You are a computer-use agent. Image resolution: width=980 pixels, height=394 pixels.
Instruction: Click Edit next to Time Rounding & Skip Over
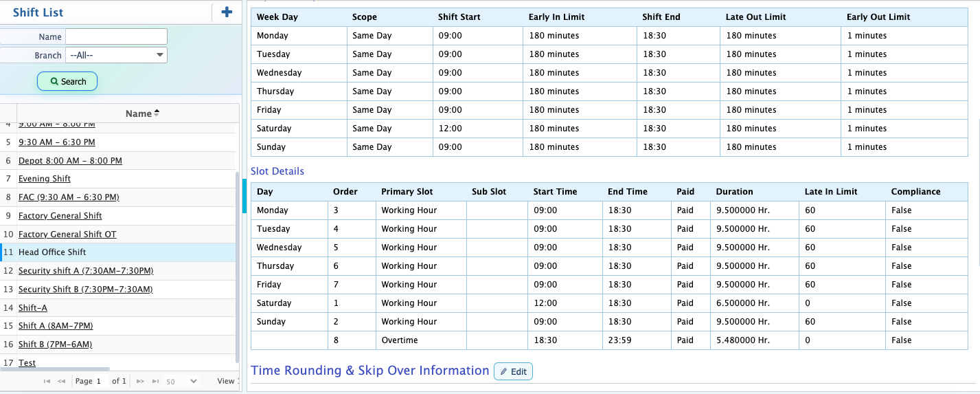point(513,371)
